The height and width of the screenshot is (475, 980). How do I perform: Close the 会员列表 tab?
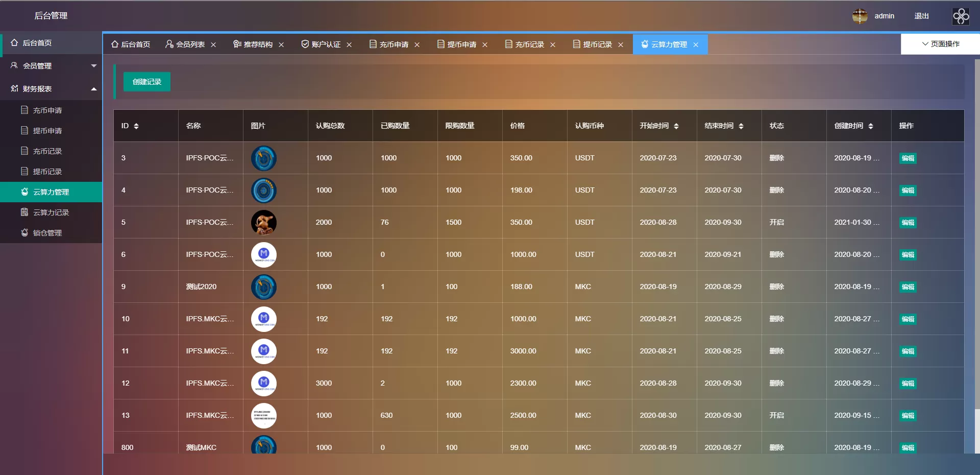click(x=213, y=45)
